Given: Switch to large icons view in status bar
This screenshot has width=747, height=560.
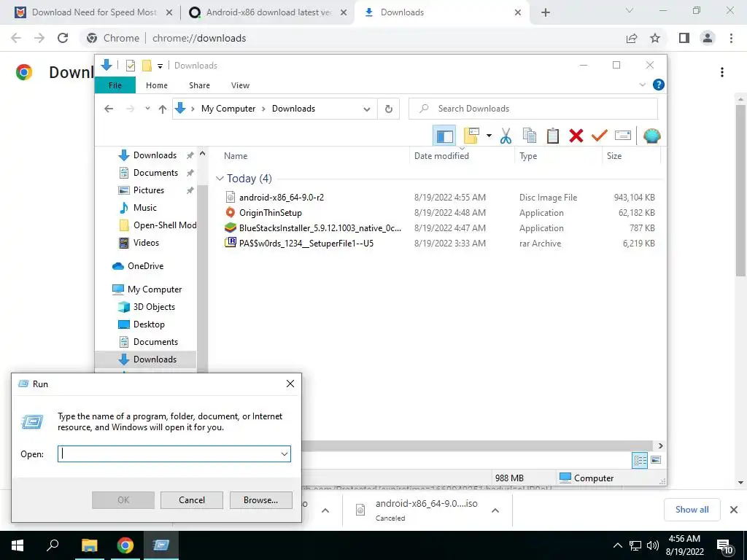Looking at the screenshot, I should (x=656, y=460).
